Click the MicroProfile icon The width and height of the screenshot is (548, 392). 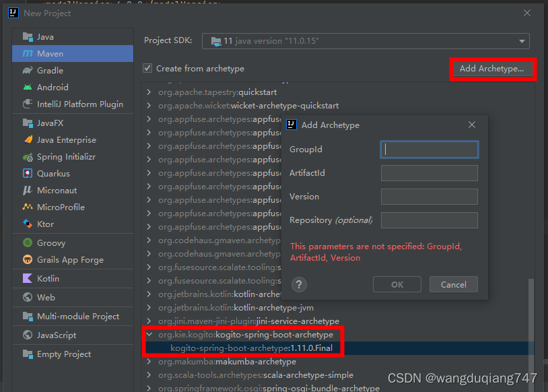tap(28, 207)
